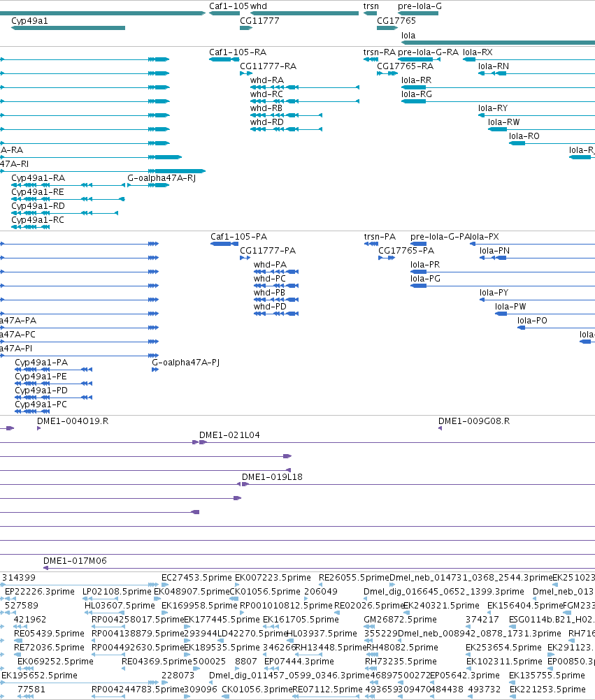595x700 pixels.
Task: Click protein lola-PG label
Action: 425,279
